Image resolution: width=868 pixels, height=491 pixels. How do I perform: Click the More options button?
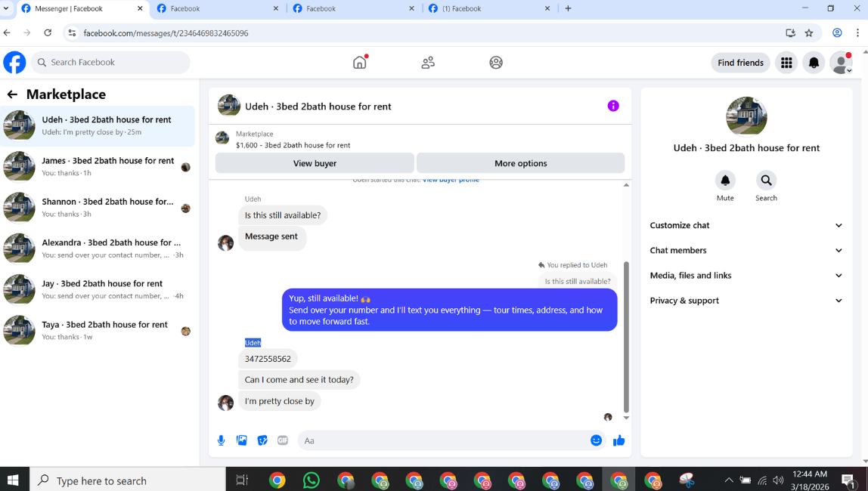click(520, 163)
